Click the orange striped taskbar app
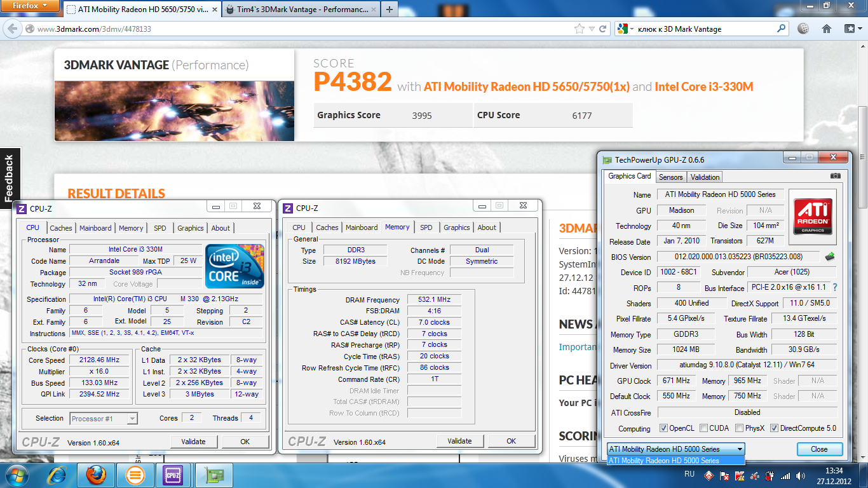 [x=135, y=475]
